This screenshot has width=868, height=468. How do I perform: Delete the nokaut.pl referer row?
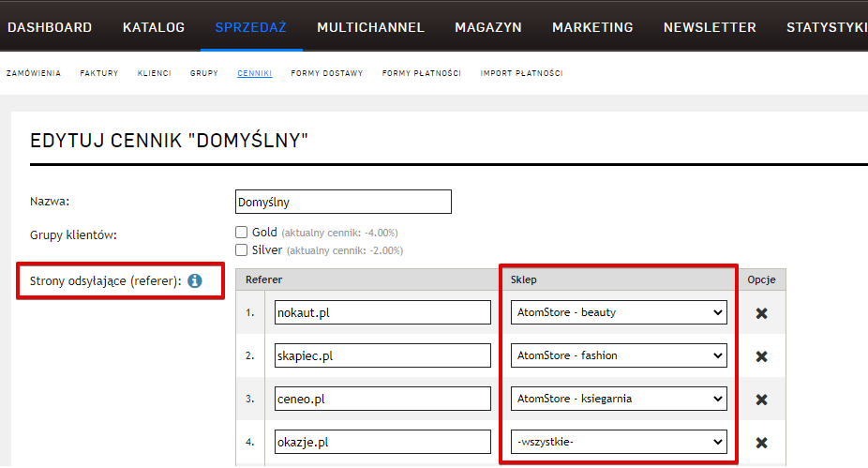pos(761,313)
